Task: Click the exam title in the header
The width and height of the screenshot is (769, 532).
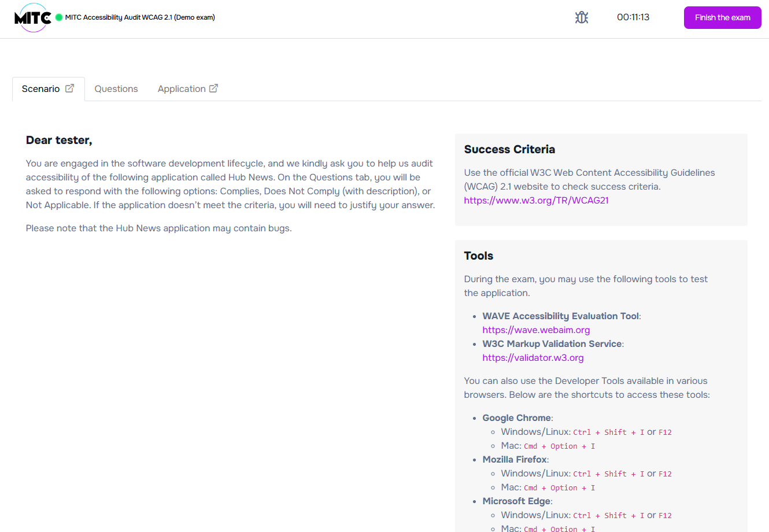Action: [x=141, y=17]
